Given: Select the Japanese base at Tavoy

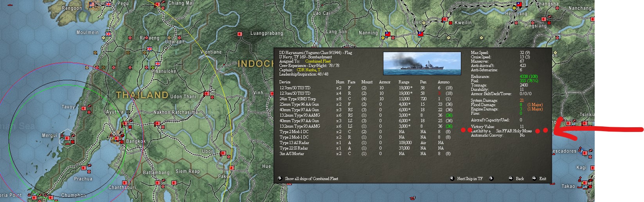Looking at the screenshot, I should coord(84,108).
